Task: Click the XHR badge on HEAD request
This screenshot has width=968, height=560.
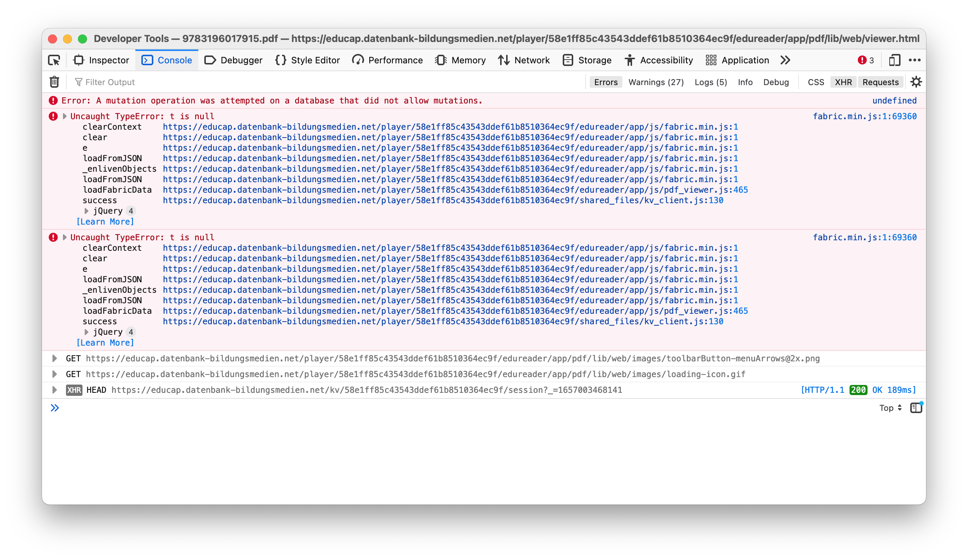Action: tap(74, 390)
